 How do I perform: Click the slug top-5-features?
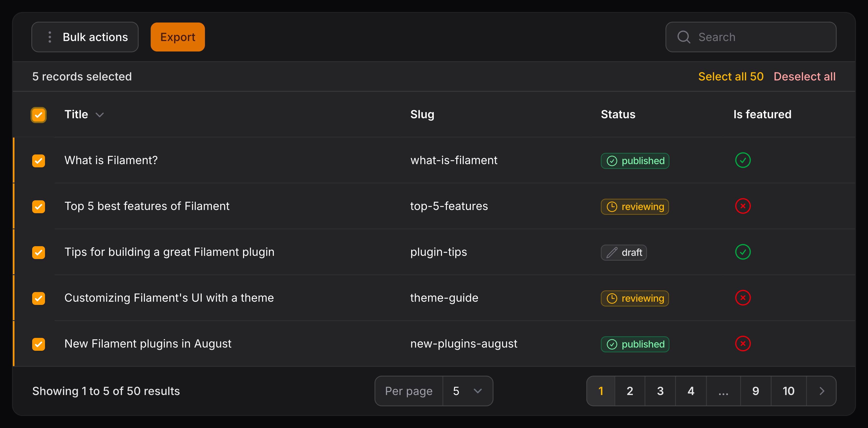pyautogui.click(x=449, y=206)
